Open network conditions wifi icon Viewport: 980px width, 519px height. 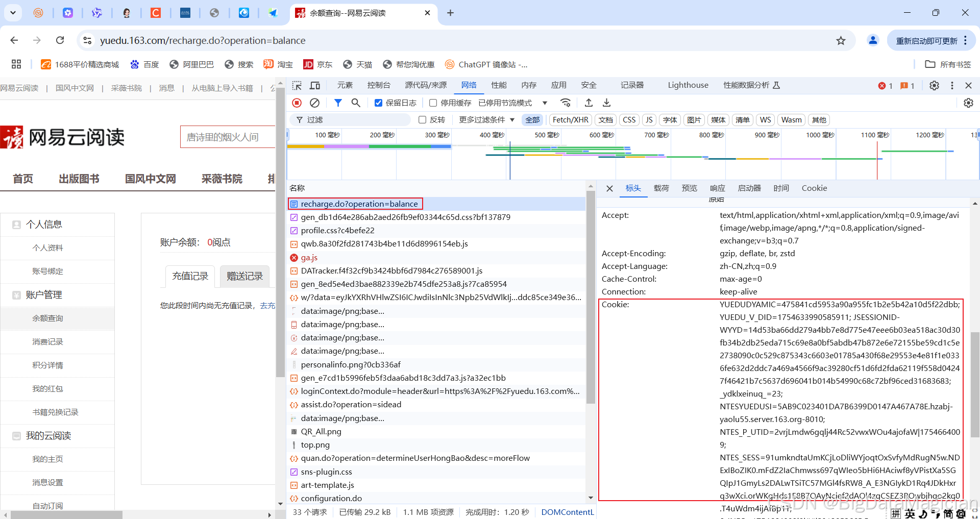[x=566, y=103]
